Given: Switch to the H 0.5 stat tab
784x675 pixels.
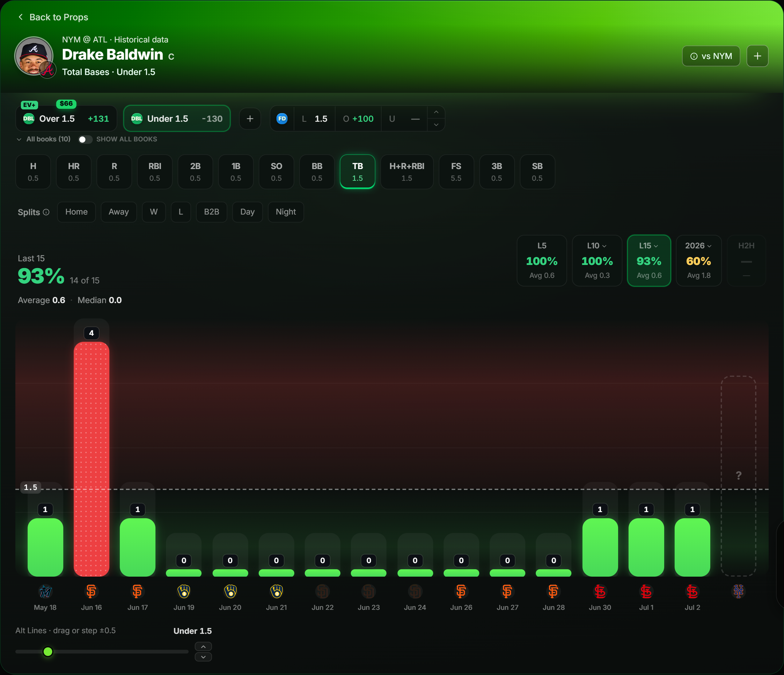Looking at the screenshot, I should pos(33,172).
